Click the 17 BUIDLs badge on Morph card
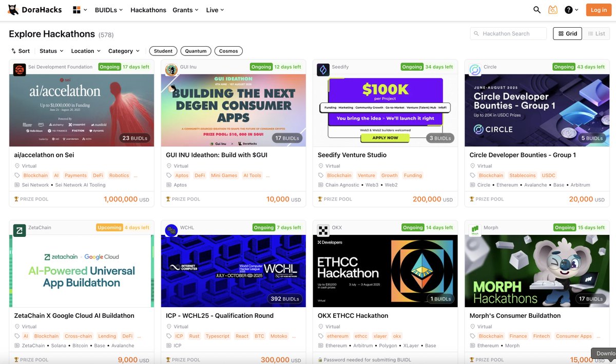 coord(590,299)
